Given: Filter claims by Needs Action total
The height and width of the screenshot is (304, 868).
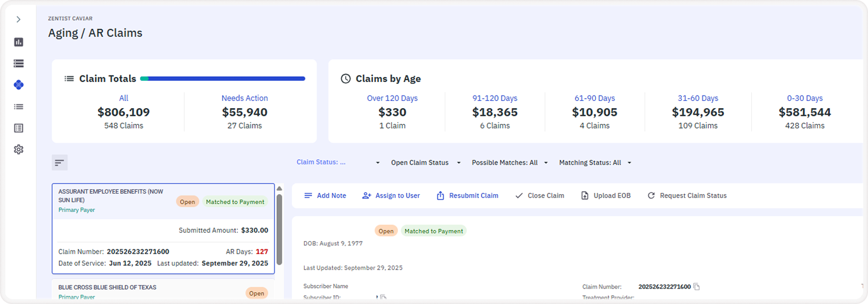Looking at the screenshot, I should [244, 99].
